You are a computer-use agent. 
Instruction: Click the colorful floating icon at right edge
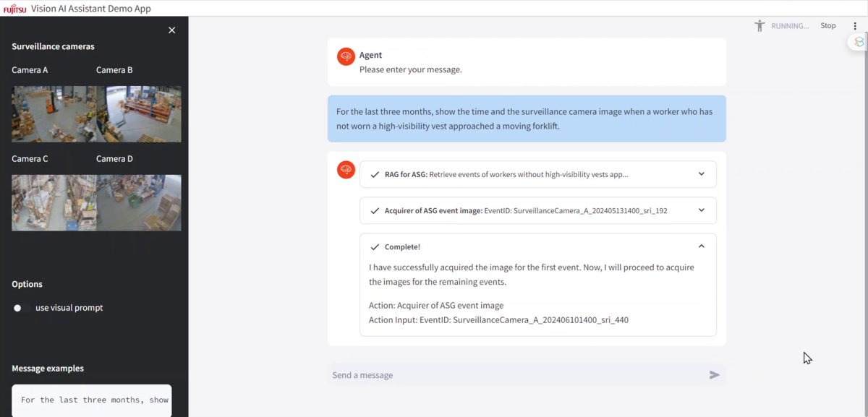[859, 43]
